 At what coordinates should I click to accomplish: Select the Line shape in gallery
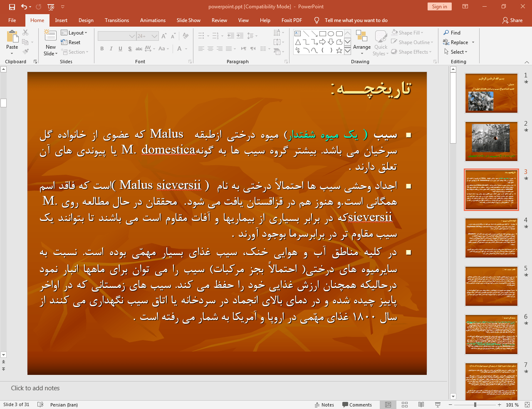click(306, 34)
